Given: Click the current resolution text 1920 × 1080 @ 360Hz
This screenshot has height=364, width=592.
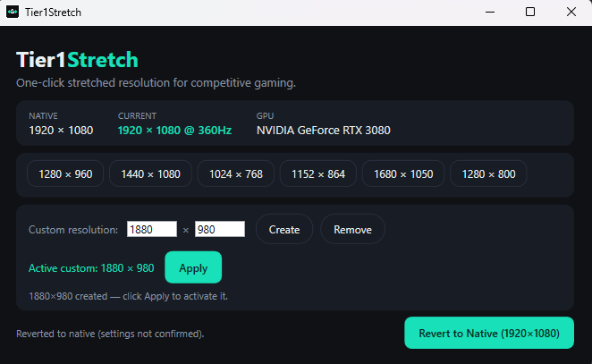Looking at the screenshot, I should (174, 131).
